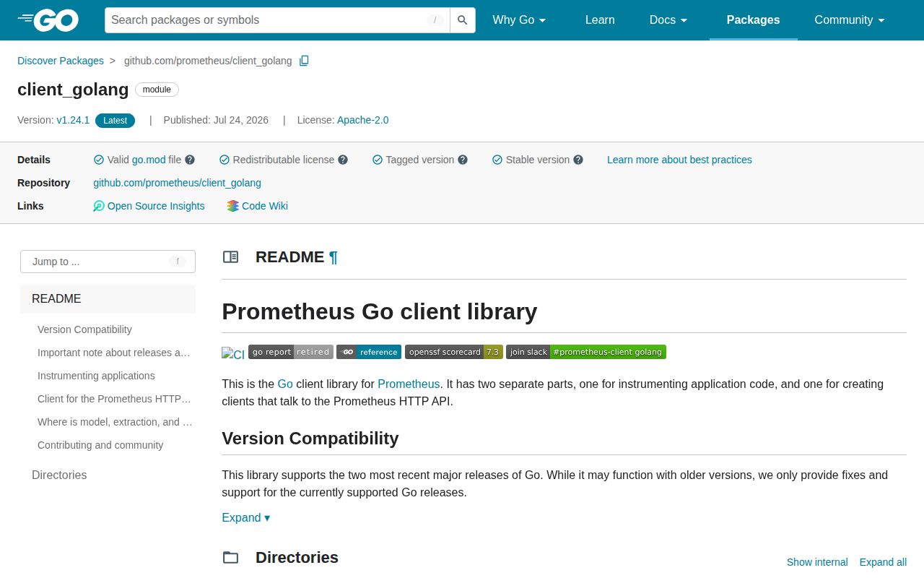Click the Code Wiki colored icon

[x=232, y=206]
